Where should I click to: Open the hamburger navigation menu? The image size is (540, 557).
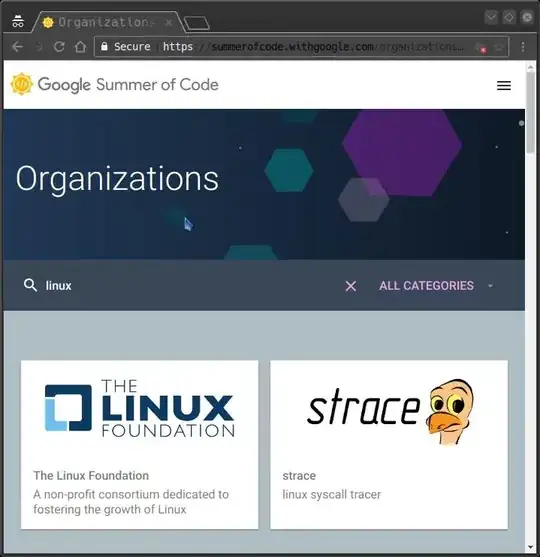pyautogui.click(x=504, y=85)
